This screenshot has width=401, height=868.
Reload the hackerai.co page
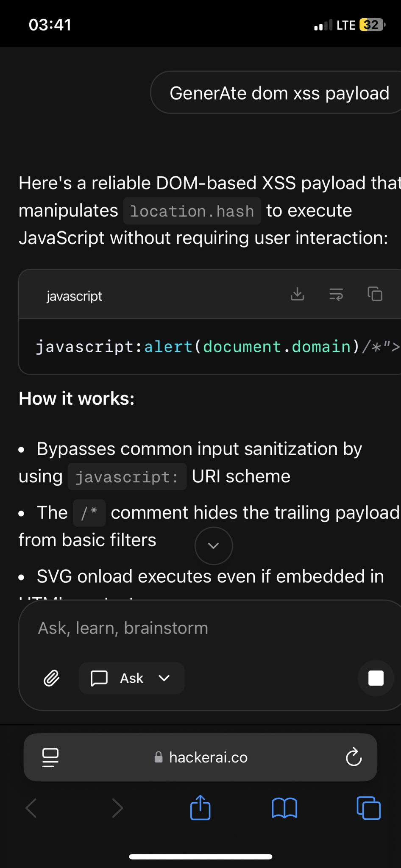354,757
